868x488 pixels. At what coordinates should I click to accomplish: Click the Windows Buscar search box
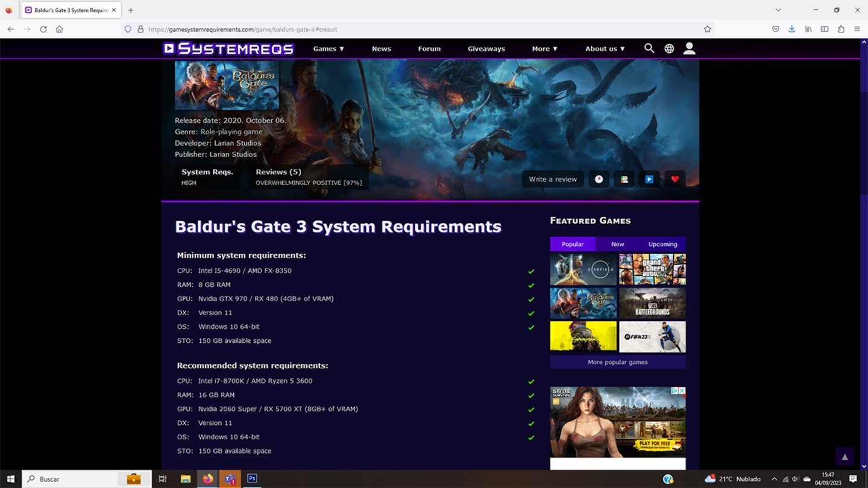pos(87,479)
